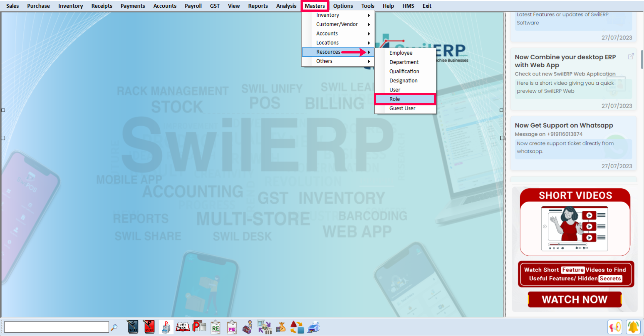This screenshot has height=336, width=644.
Task: Open the Tools menu
Action: 368,6
